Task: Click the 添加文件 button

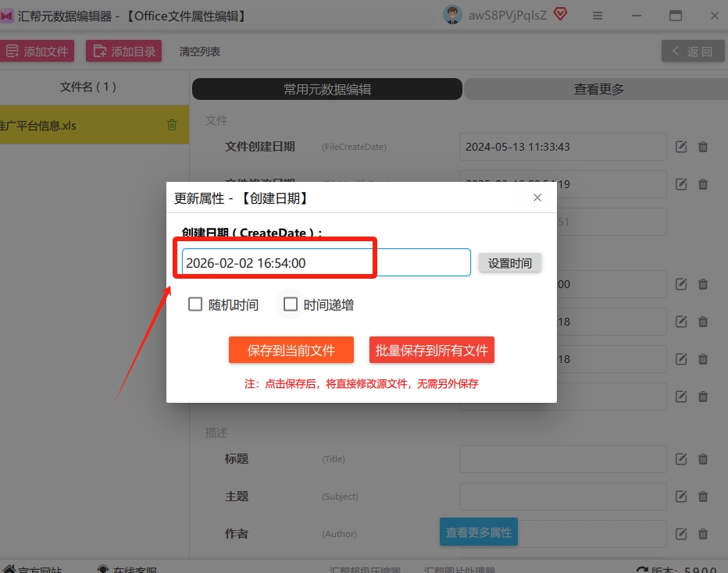Action: [37, 51]
